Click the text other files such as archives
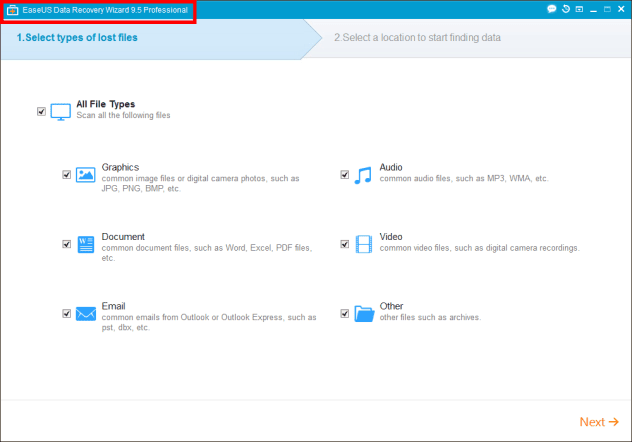The height and width of the screenshot is (442, 632). (430, 317)
